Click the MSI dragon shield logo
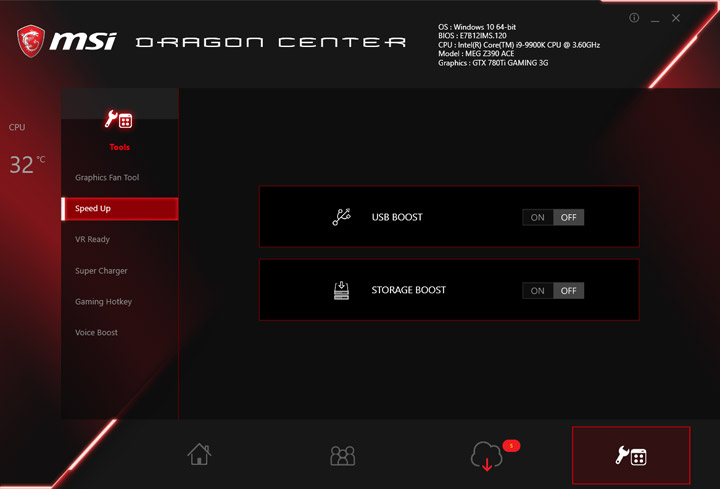 (31, 41)
